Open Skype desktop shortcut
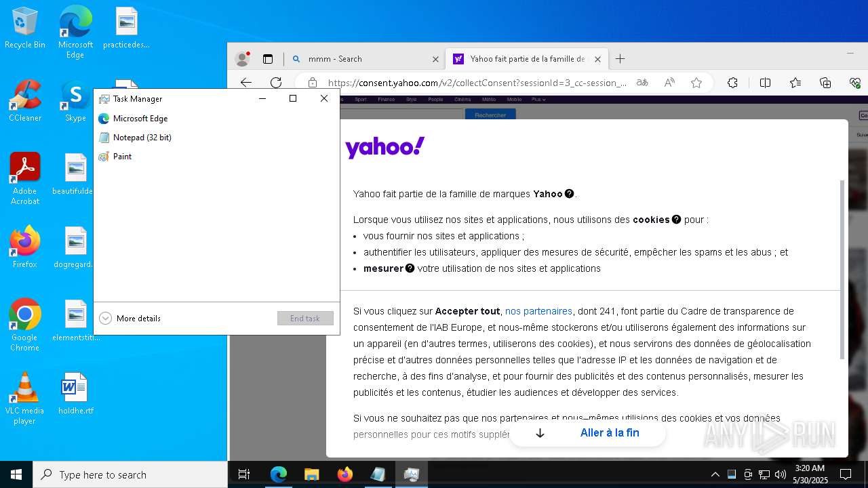The width and height of the screenshot is (868, 488). [x=75, y=101]
